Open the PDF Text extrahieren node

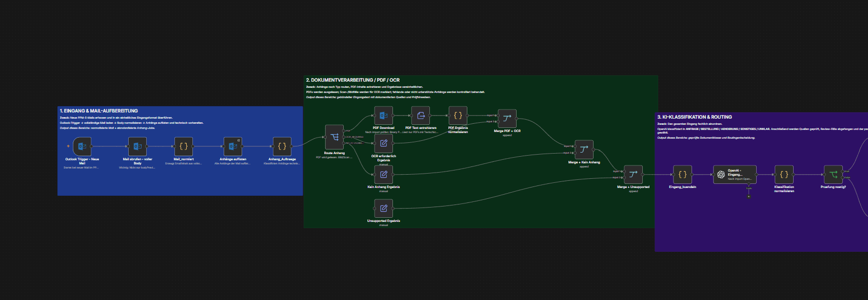421,116
